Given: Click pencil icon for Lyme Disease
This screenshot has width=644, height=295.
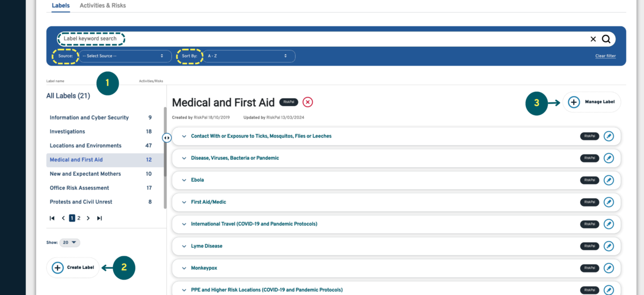Looking at the screenshot, I should coord(609,246).
